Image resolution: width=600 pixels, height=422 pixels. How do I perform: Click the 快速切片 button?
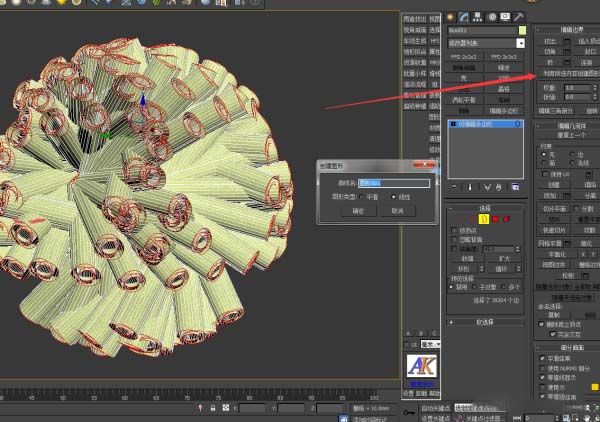[554, 230]
